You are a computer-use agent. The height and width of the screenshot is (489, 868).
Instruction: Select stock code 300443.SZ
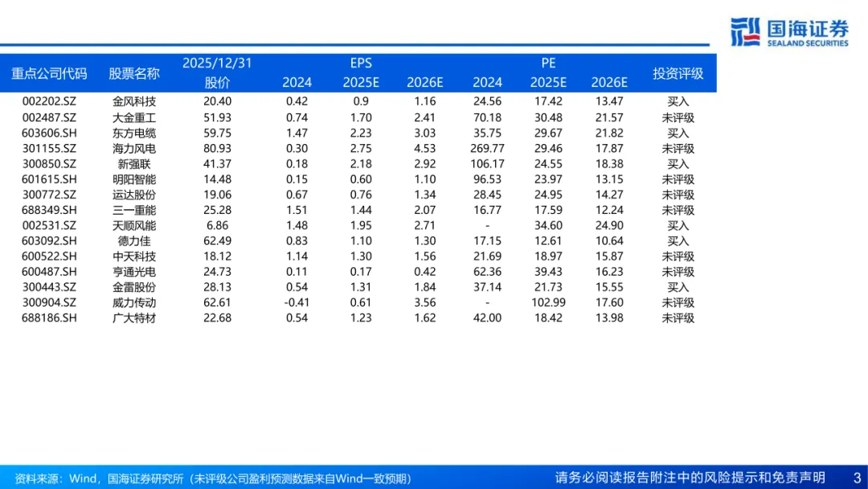[x=49, y=287]
